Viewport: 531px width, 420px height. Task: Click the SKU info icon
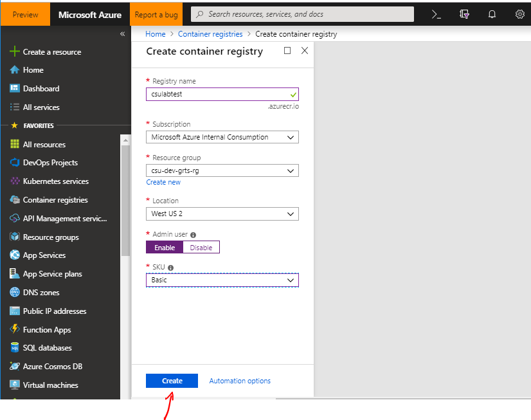tap(171, 268)
